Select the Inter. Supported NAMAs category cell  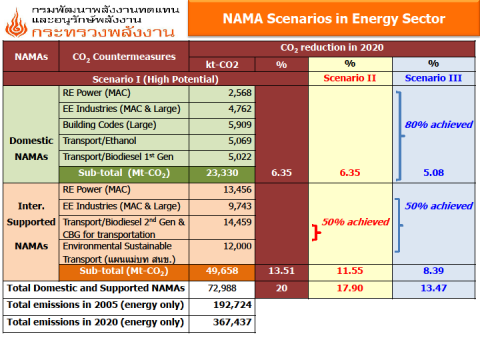(31, 232)
